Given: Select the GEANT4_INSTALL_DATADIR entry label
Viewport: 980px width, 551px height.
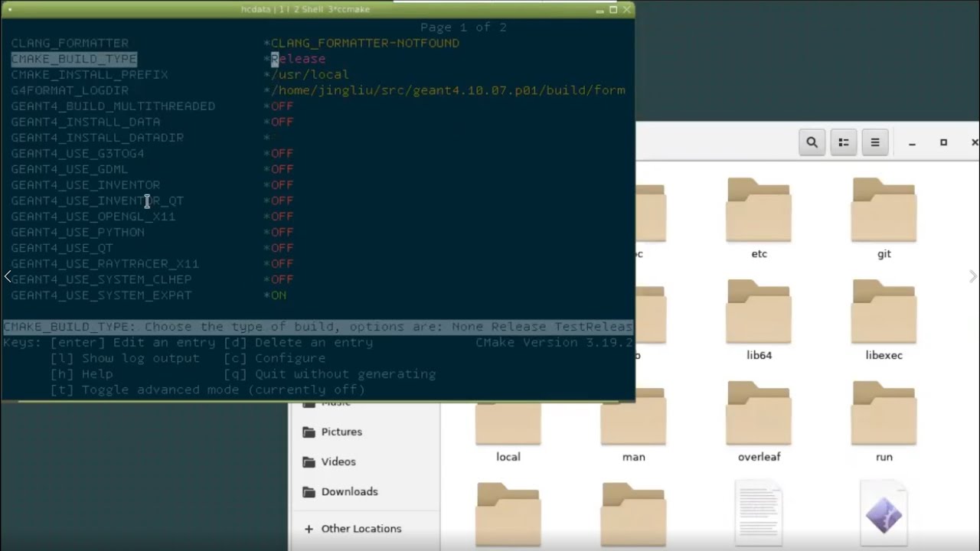Looking at the screenshot, I should (97, 138).
